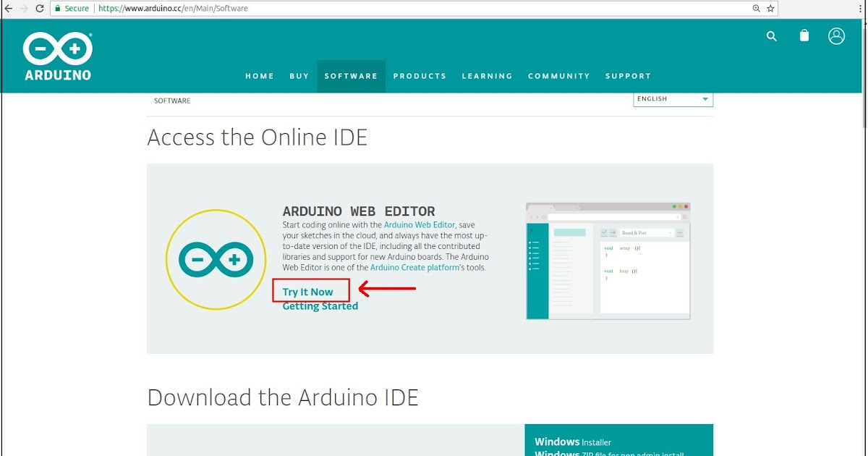Click the Try It Now link
The height and width of the screenshot is (456, 868).
click(310, 291)
